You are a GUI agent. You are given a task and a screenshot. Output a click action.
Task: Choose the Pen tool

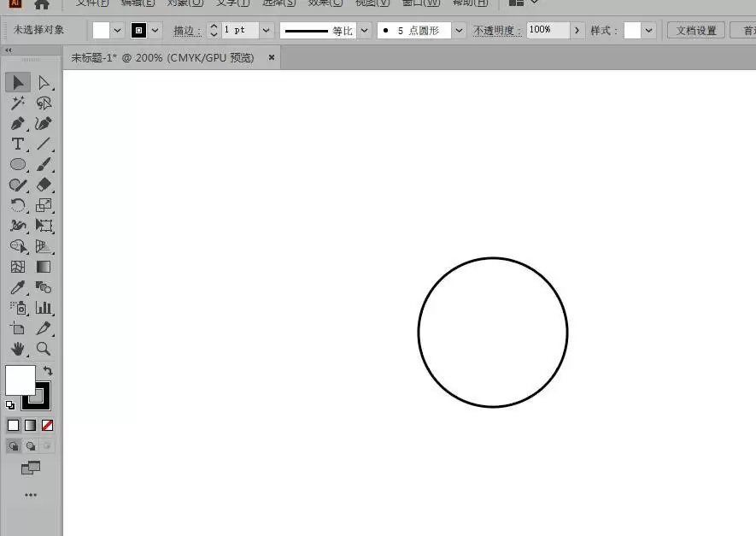pyautogui.click(x=18, y=123)
